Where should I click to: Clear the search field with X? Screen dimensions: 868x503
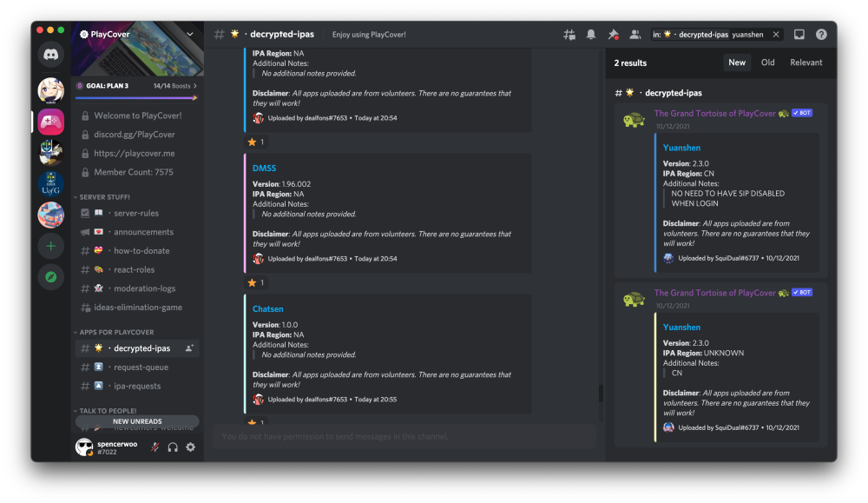776,35
